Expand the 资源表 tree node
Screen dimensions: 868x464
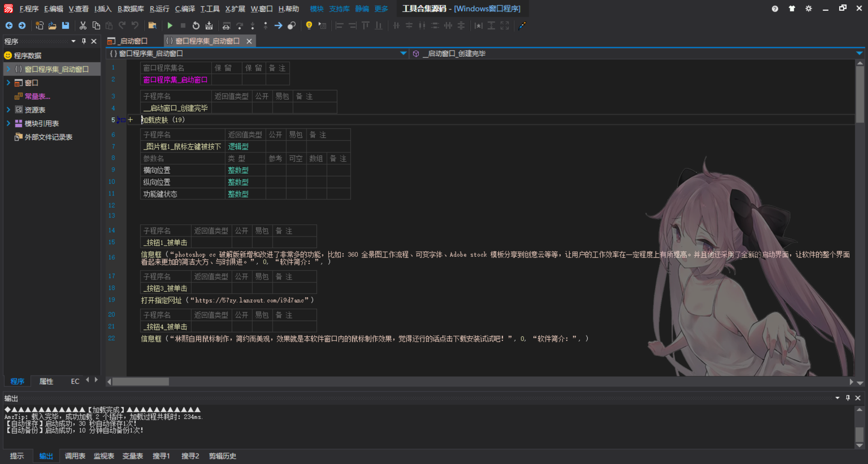(x=8, y=110)
